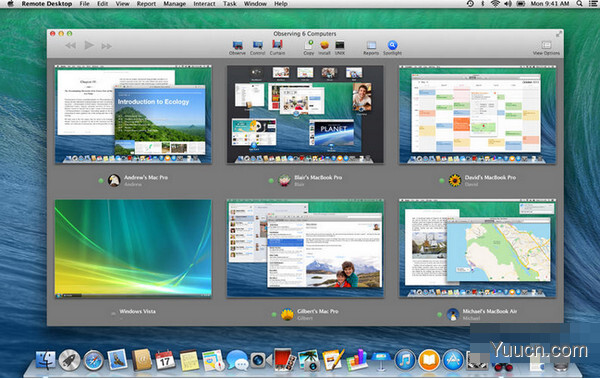Launch iTunes from the Dock
The height and width of the screenshot is (379, 600).
[405, 361]
